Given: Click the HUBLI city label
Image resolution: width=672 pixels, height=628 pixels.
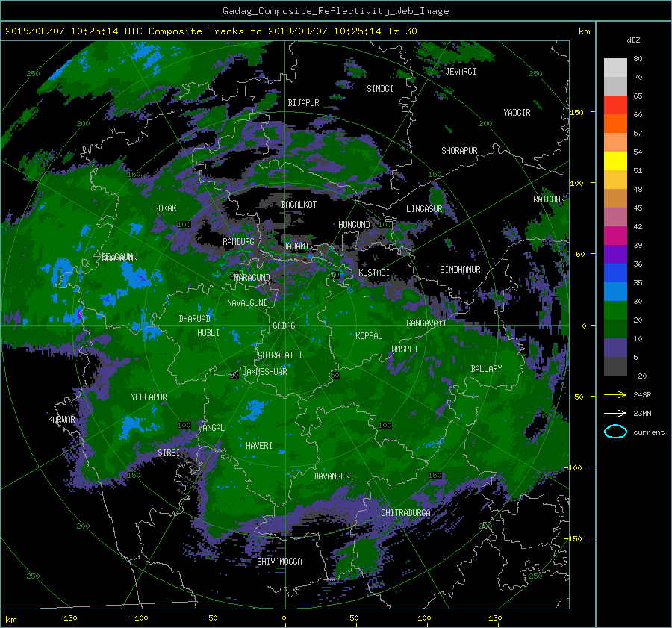Looking at the screenshot, I should [208, 333].
